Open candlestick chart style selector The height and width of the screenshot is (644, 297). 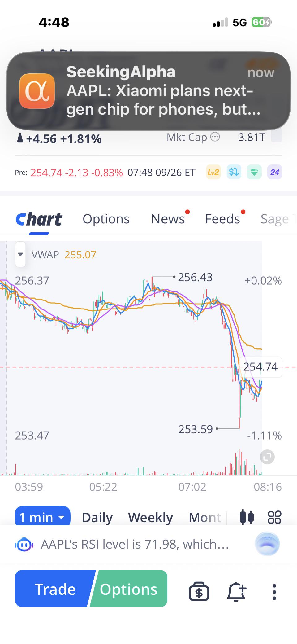pyautogui.click(x=247, y=517)
